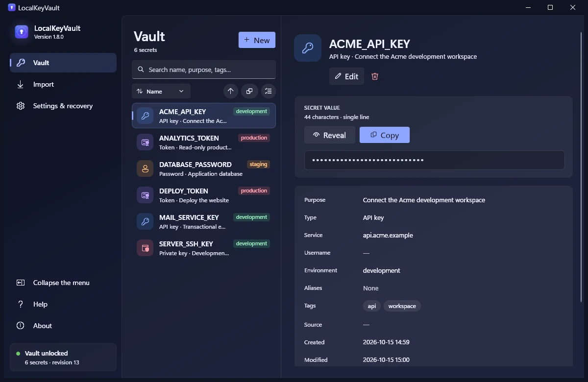This screenshot has width=588, height=382.
Task: Focus the search name, purpose, tags field
Action: [x=204, y=70]
